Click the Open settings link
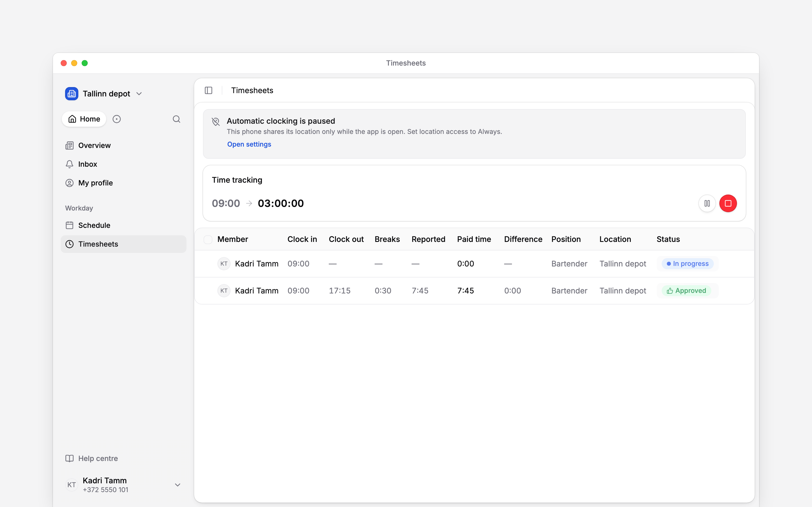The image size is (812, 507). (x=249, y=144)
